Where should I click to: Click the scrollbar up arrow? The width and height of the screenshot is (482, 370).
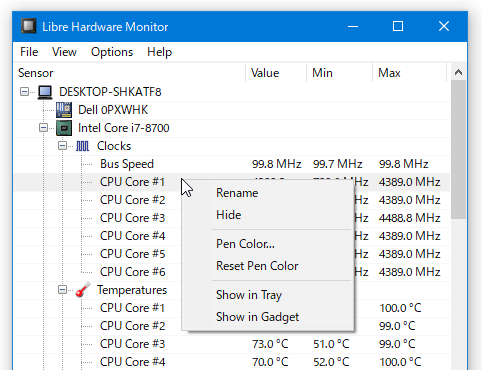tap(458, 72)
